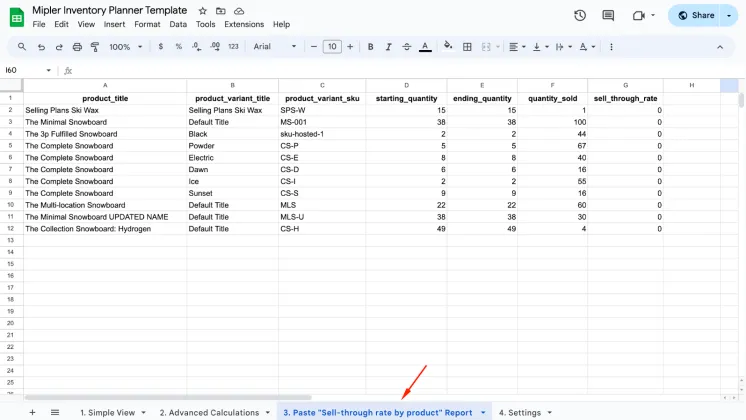746x420 pixels.
Task: Select the cell with MS-001
Action: pyautogui.click(x=322, y=122)
